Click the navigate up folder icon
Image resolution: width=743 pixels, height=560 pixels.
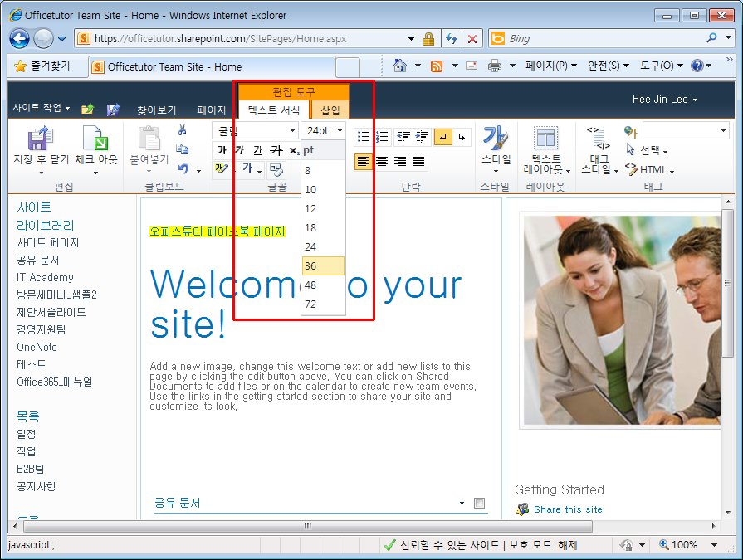click(88, 110)
